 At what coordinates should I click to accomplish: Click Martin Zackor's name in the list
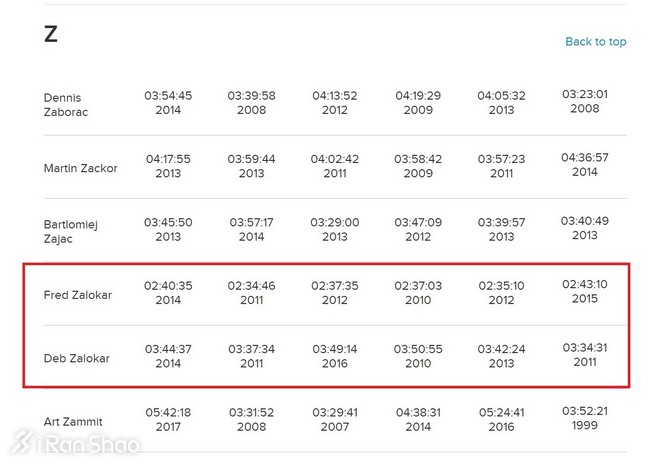[x=80, y=168]
